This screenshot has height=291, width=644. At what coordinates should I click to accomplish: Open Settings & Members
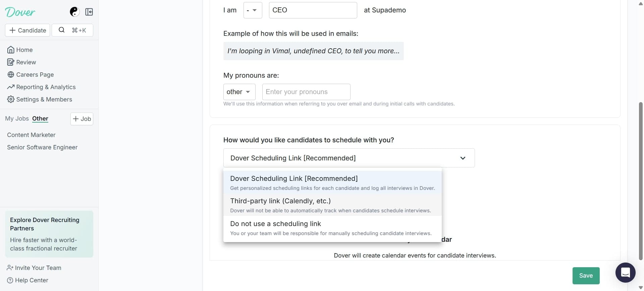(44, 99)
